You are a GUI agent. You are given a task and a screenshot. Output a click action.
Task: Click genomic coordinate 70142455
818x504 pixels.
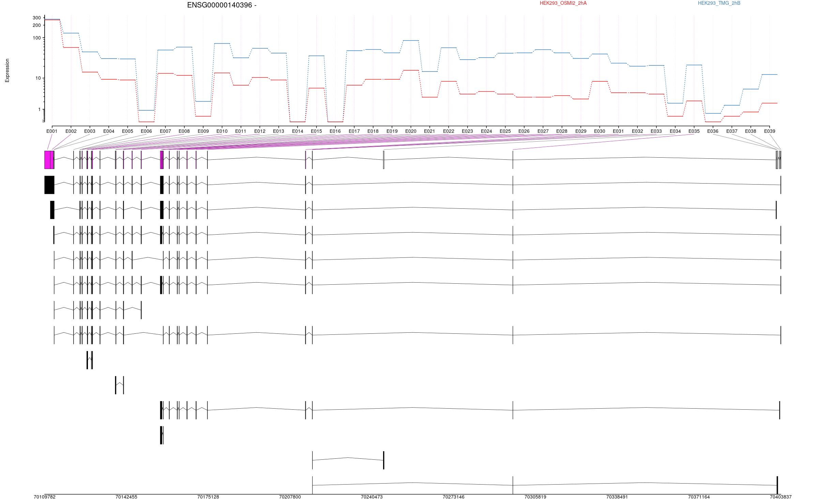(126, 497)
